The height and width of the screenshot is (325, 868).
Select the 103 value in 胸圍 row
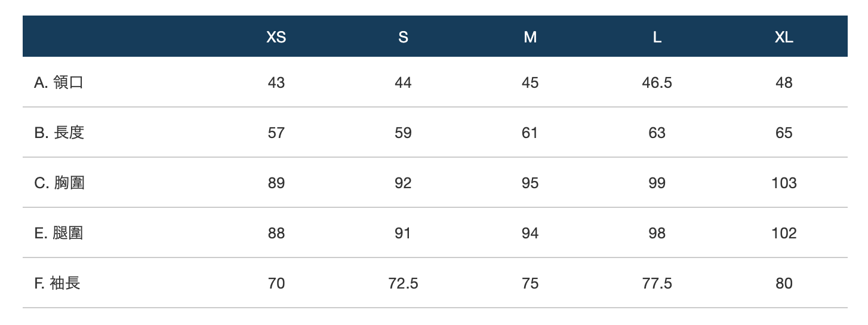click(784, 183)
